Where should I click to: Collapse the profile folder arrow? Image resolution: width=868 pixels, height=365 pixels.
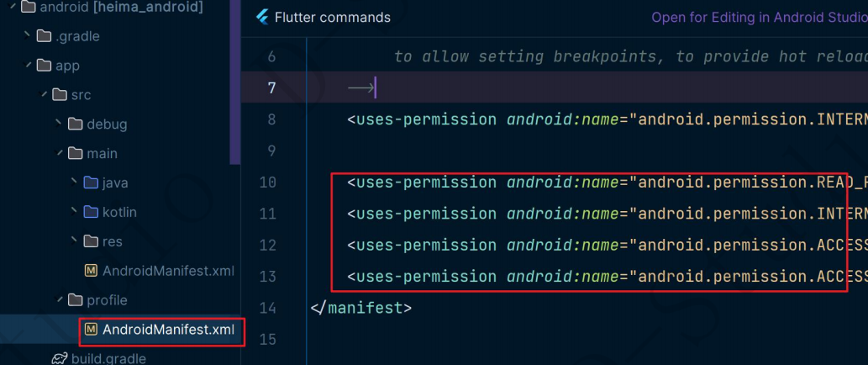click(59, 299)
